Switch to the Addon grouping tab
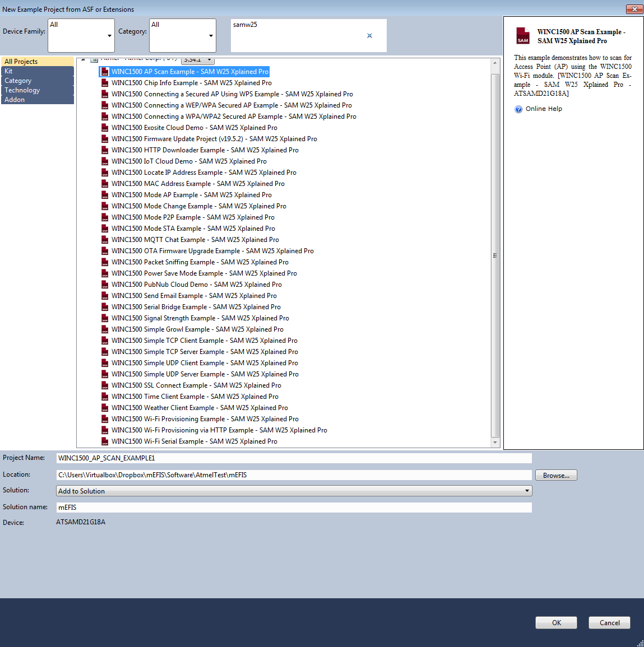Image resolution: width=644 pixels, height=647 pixels. click(x=38, y=100)
